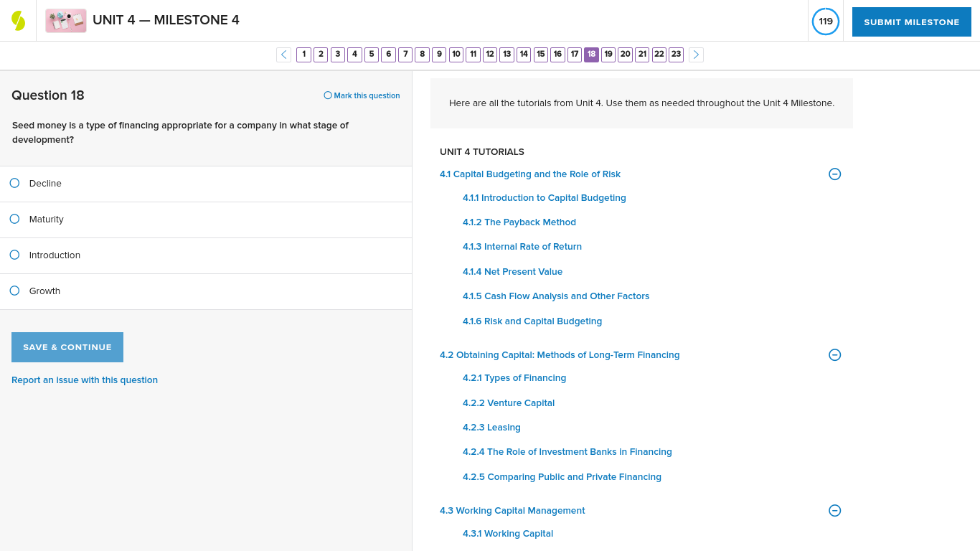Choose Growth as your answer
980x551 pixels.
click(14, 291)
